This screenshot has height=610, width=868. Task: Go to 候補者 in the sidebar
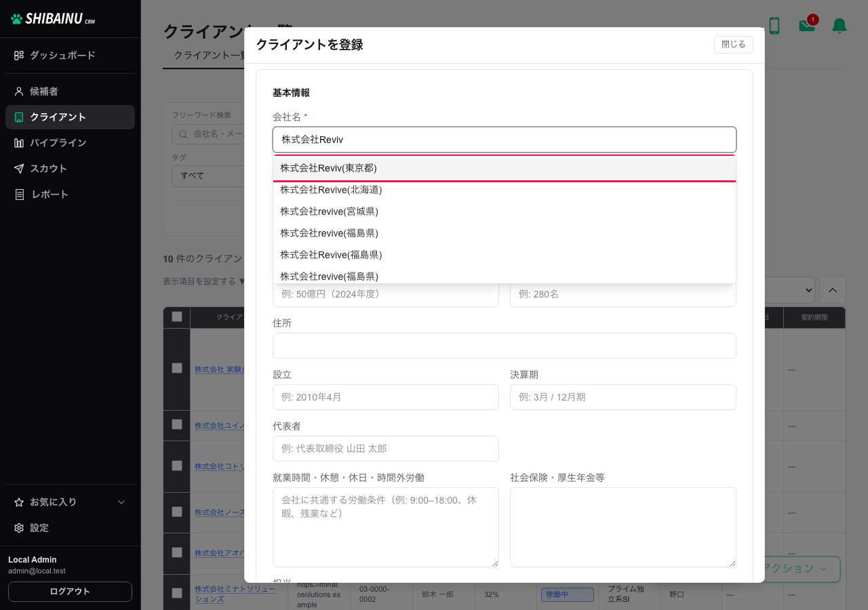tap(70, 91)
